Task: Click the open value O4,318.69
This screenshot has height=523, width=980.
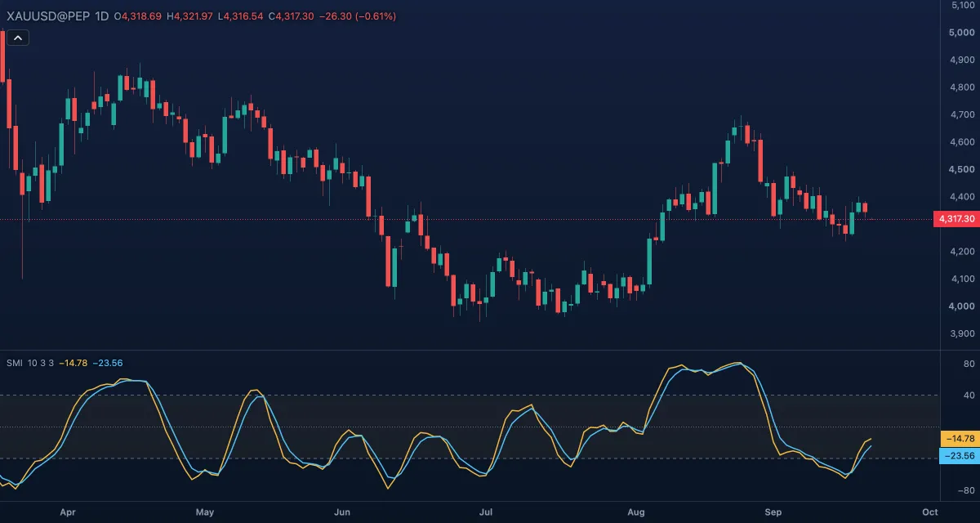Action: 138,16
